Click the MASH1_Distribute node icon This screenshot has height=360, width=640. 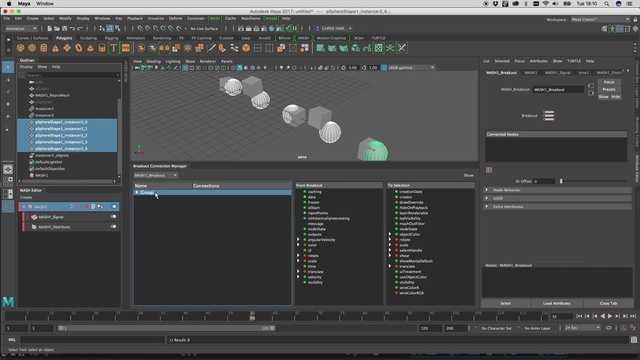(34, 227)
